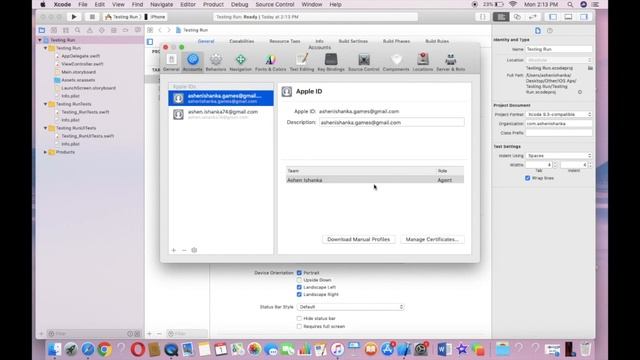Click the Description text field
Image resolution: width=640 pixels, height=360 pixels.
(x=391, y=122)
